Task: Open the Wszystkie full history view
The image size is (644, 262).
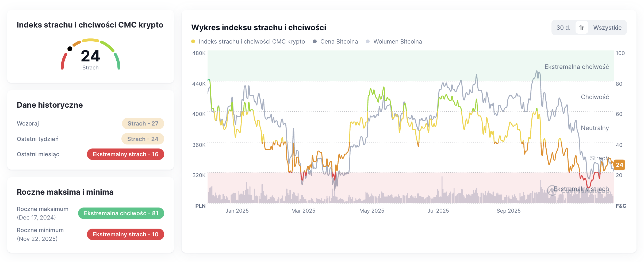Action: click(x=607, y=27)
